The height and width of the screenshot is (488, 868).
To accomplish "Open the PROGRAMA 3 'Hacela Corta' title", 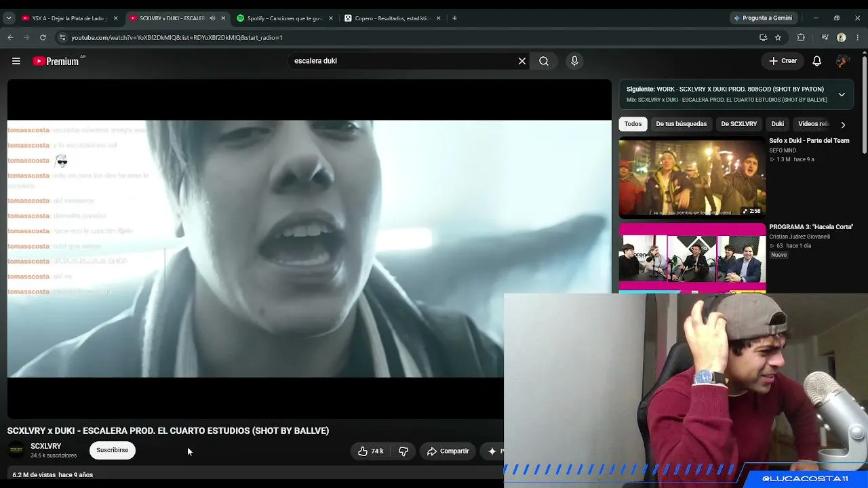I will (811, 227).
